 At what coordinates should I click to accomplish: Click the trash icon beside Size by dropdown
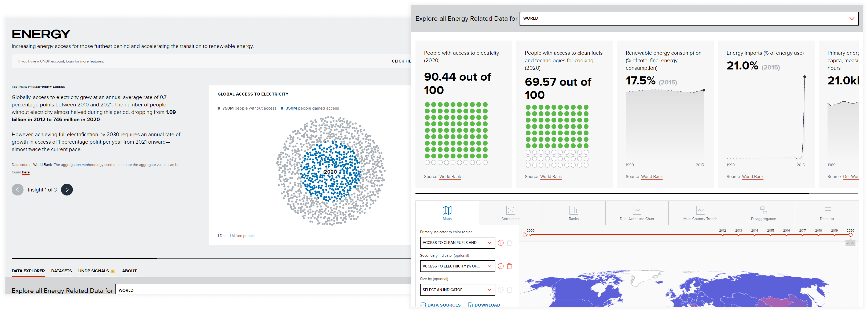coord(510,290)
